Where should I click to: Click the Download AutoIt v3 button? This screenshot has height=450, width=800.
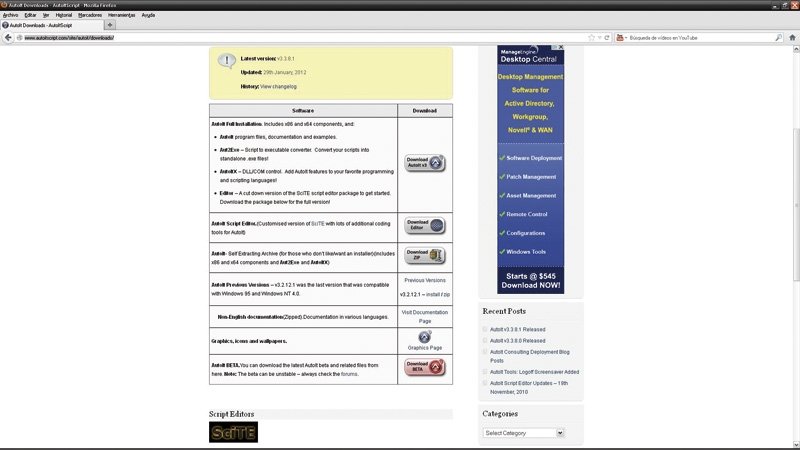[424, 163]
